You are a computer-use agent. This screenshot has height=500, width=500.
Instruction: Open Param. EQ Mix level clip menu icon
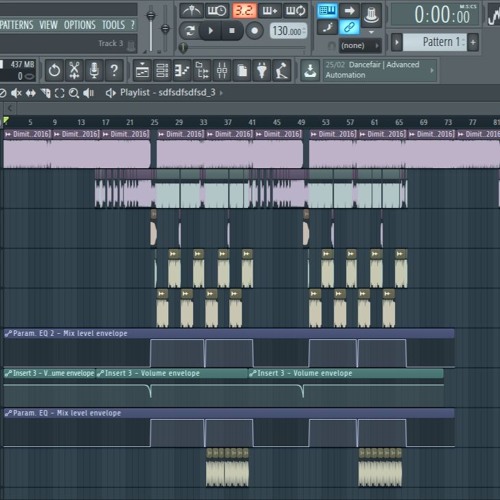(8, 413)
